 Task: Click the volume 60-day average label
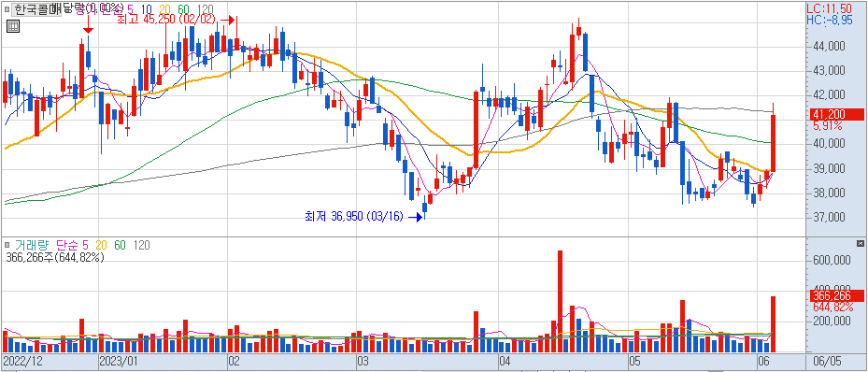pyautogui.click(x=120, y=244)
